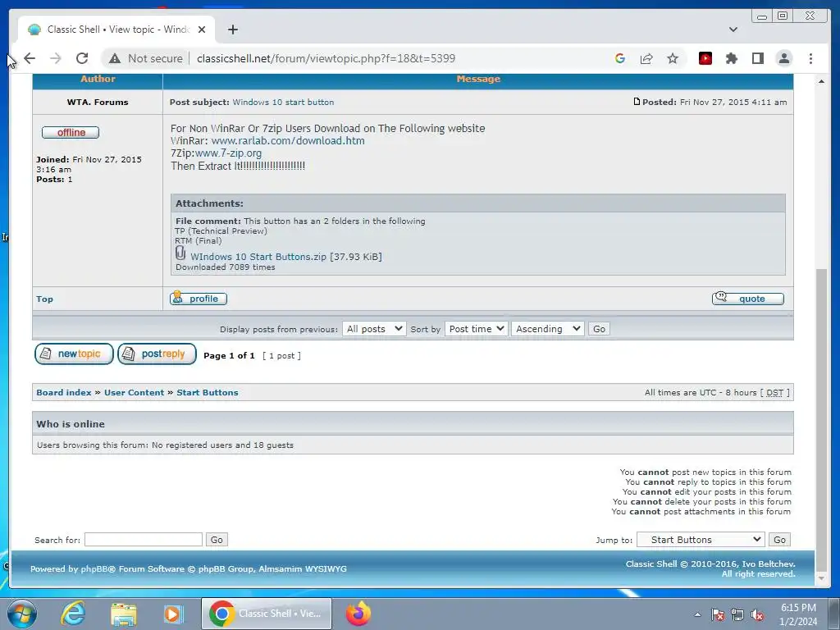
Task: Toggle the browser side panel
Action: coord(757,58)
